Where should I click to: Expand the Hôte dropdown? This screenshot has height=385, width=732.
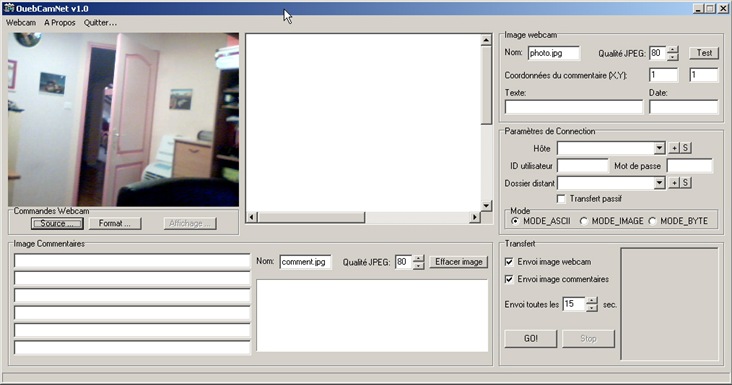[659, 148]
